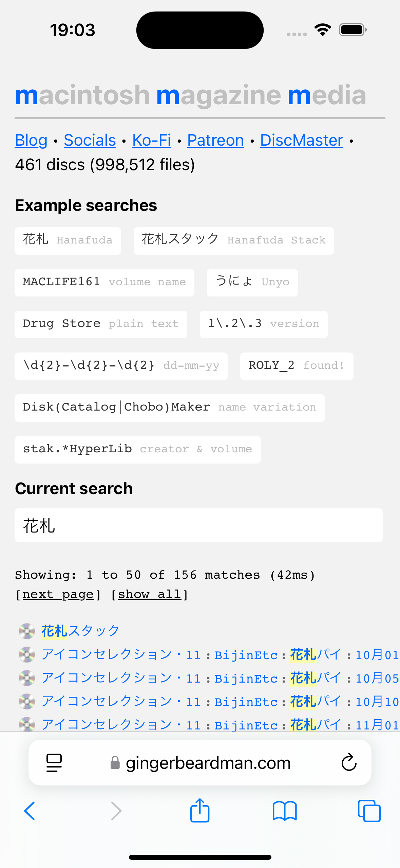This screenshot has height=868, width=400.
Task: Focus the current search field containing 花札
Action: coord(198,525)
